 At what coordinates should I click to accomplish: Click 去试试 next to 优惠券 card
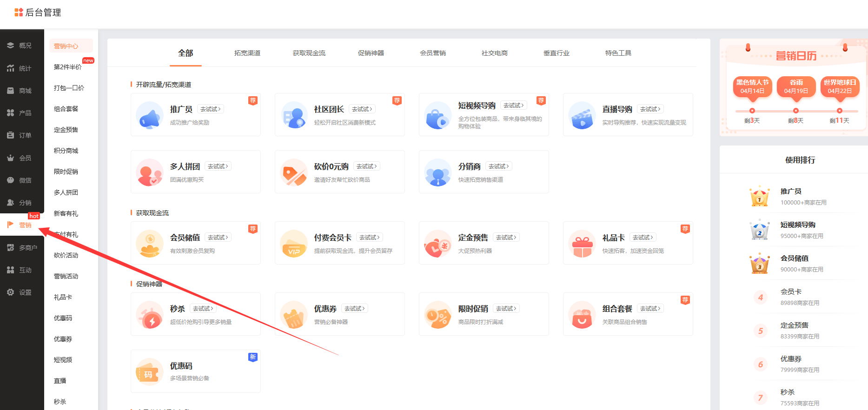tap(355, 309)
